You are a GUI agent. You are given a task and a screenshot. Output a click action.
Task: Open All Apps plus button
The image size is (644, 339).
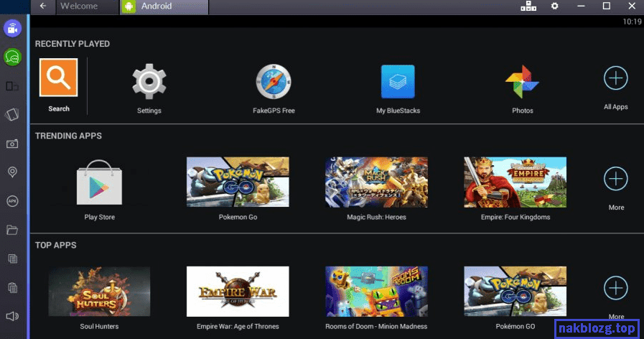616,78
